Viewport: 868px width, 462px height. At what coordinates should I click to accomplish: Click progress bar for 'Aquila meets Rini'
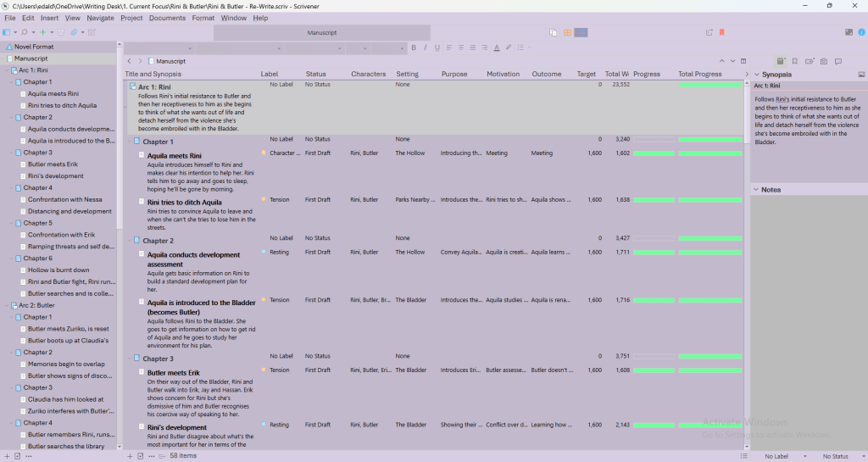pyautogui.click(x=654, y=153)
